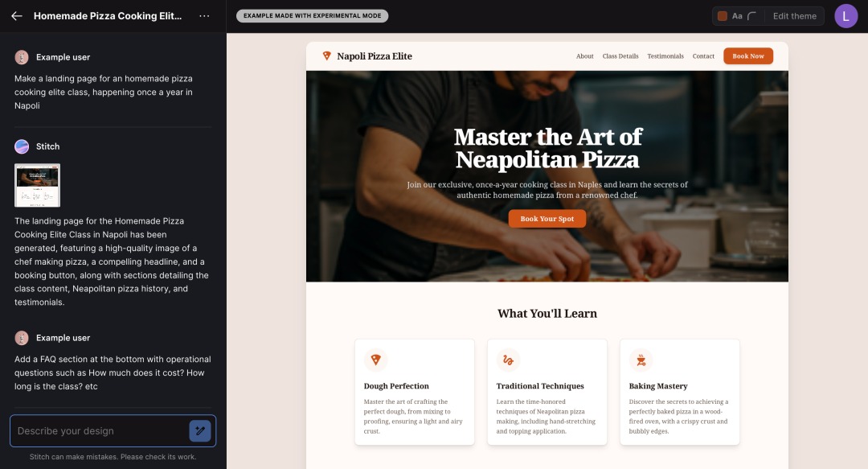Click the Baking Mastery grill icon
This screenshot has height=469, width=868.
(x=641, y=360)
